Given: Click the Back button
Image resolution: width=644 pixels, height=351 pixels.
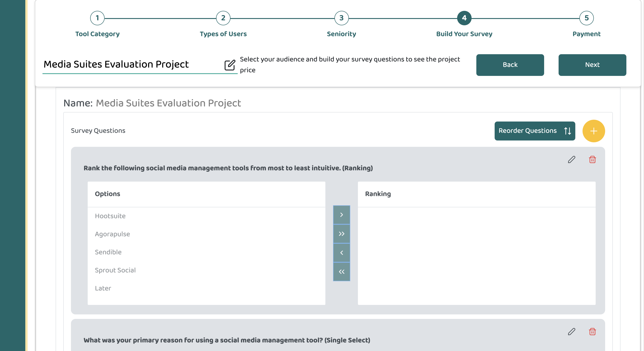Looking at the screenshot, I should (510, 65).
